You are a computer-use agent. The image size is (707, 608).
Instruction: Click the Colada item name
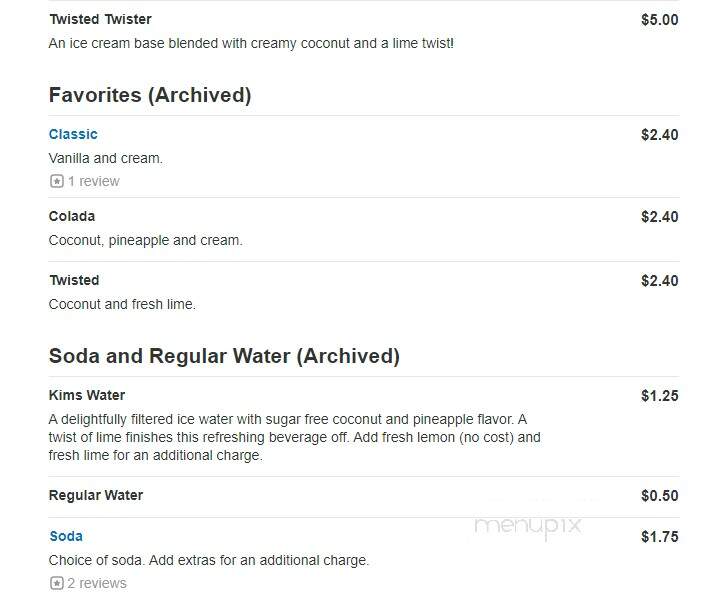72,216
